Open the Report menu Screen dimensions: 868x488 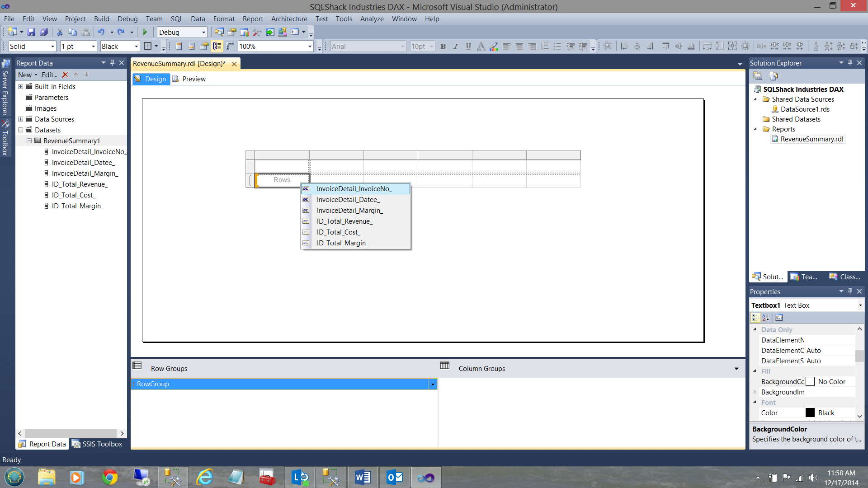pos(252,19)
